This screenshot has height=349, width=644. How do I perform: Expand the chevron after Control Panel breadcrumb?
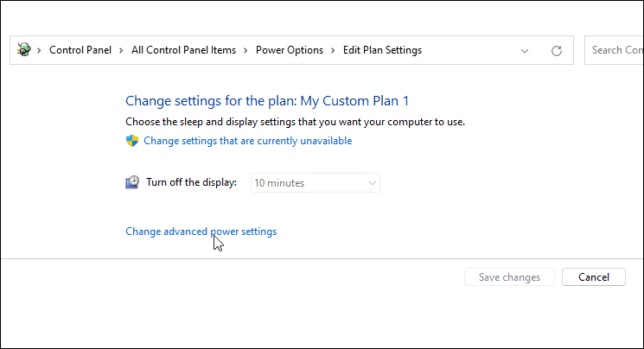[x=122, y=50]
